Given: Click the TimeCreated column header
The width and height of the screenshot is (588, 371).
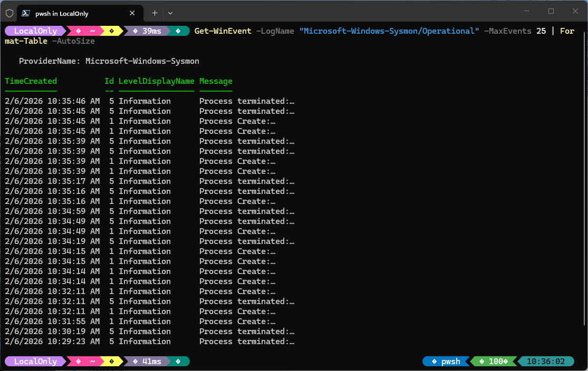Looking at the screenshot, I should pos(31,81).
